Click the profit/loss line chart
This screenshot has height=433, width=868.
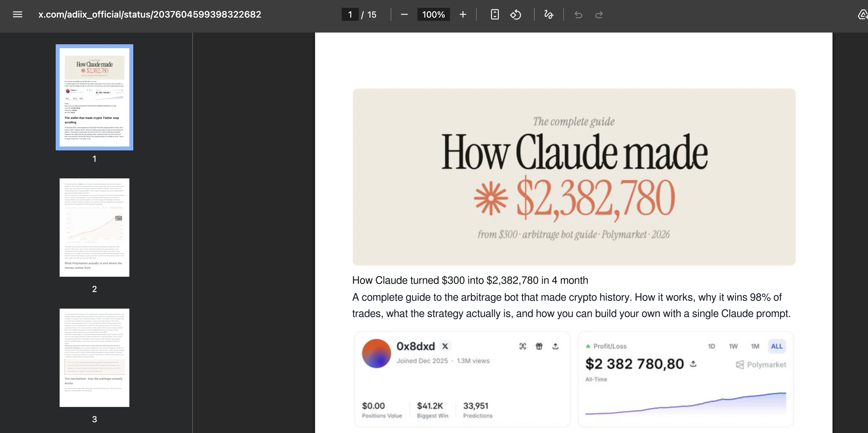(x=686, y=403)
